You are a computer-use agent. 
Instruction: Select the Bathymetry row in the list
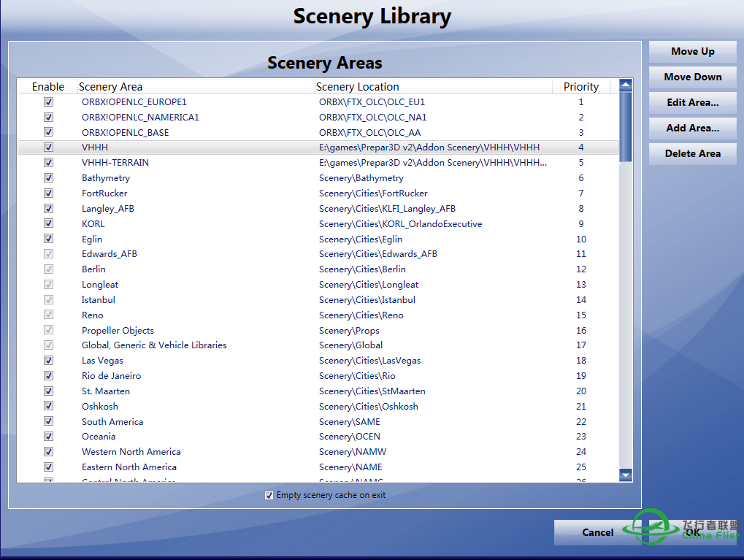coord(106,178)
